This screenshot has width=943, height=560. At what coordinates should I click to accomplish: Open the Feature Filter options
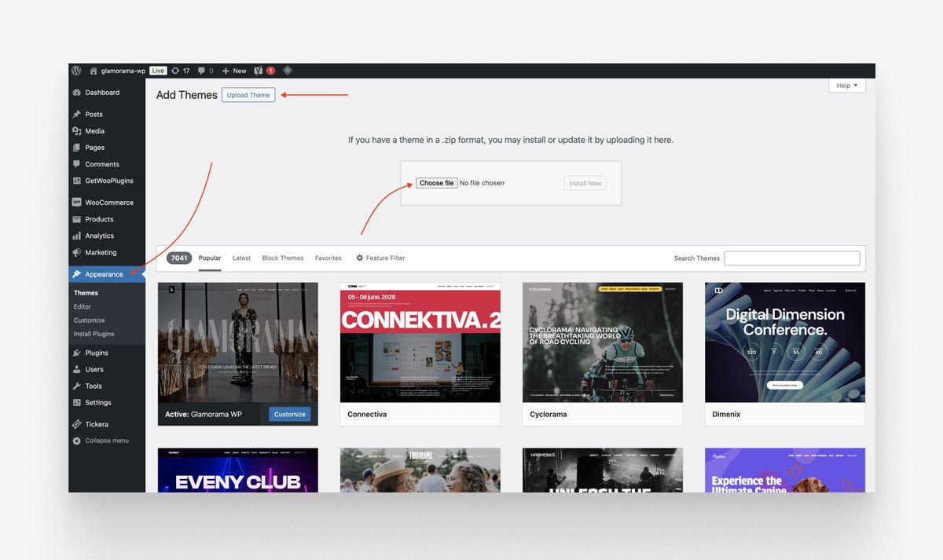tap(380, 258)
